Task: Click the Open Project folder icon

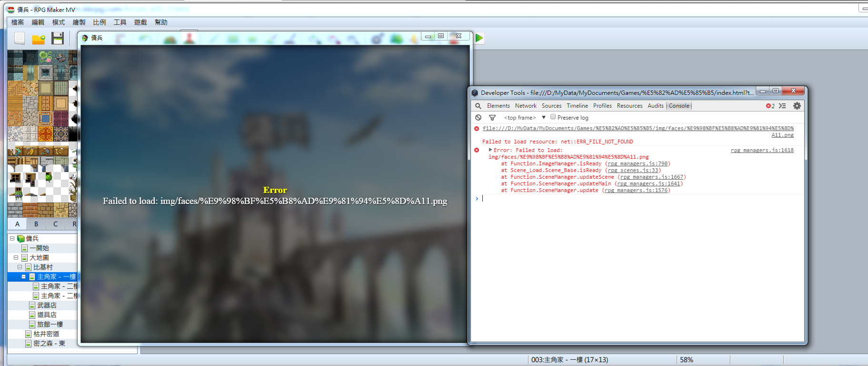Action: 39,39
